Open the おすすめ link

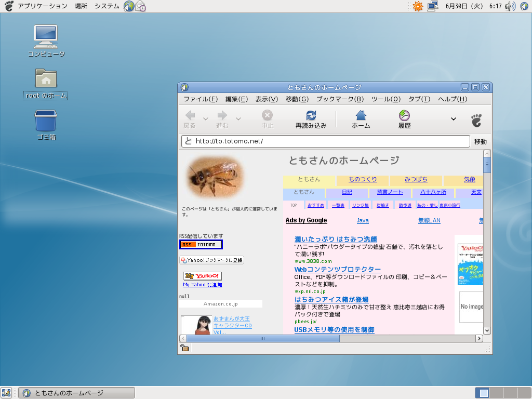point(316,205)
